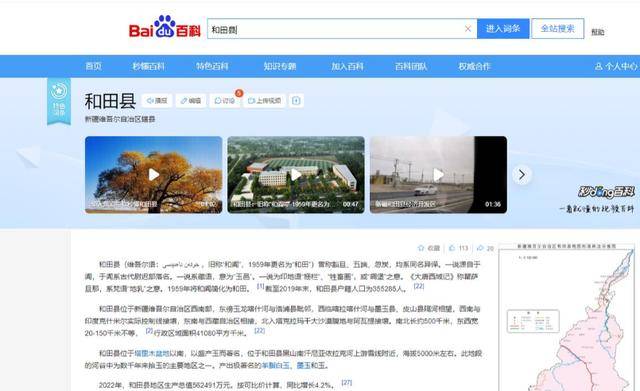Open the 讨论 discussion button

[x=225, y=100]
